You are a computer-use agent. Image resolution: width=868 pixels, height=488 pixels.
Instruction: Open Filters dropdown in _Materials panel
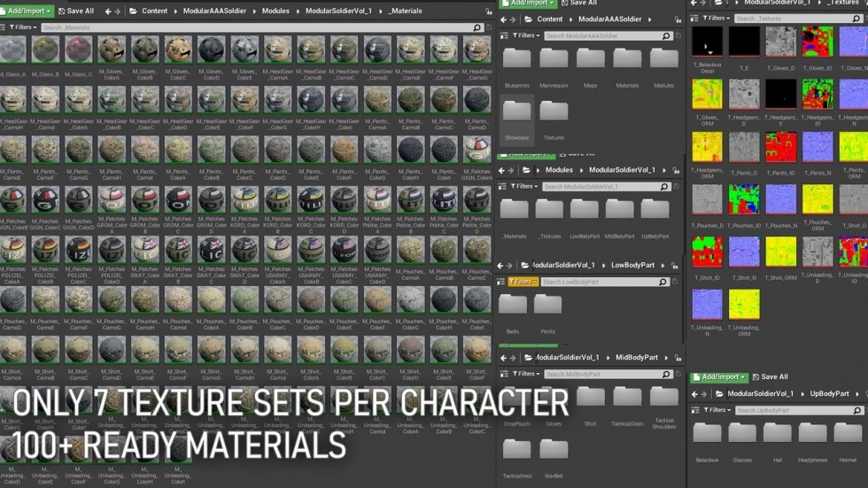[x=23, y=27]
